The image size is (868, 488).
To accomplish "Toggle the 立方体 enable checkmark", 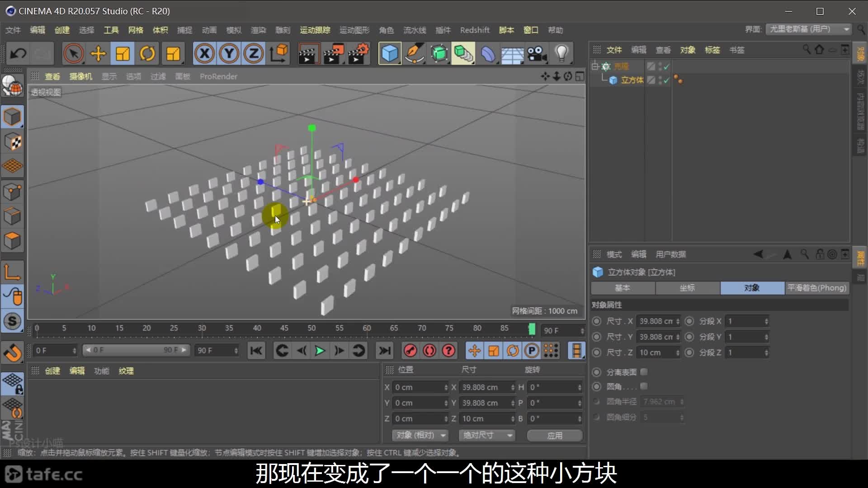I will [x=666, y=80].
